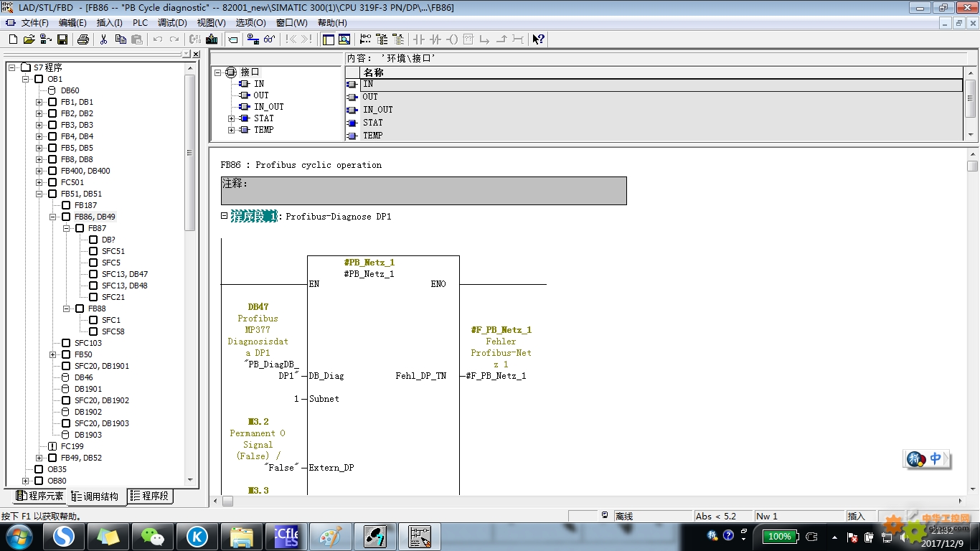980x551 pixels.
Task: Click the Connection toolbar icon
Action: (518, 39)
